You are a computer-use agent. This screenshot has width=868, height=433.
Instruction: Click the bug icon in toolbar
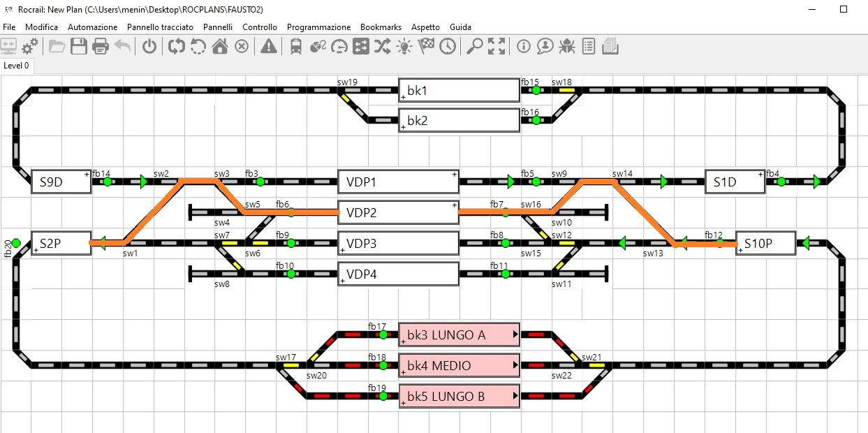point(567,47)
